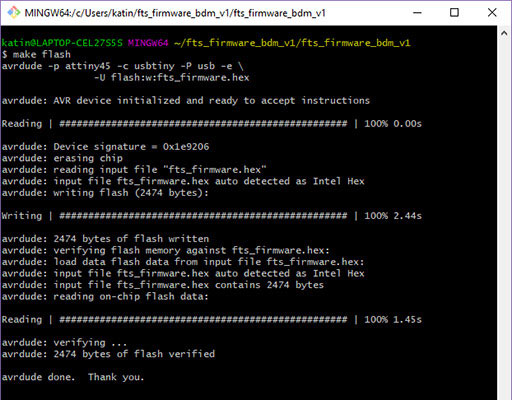
Task: Close the MINGW64 terminal window
Action: (x=492, y=13)
